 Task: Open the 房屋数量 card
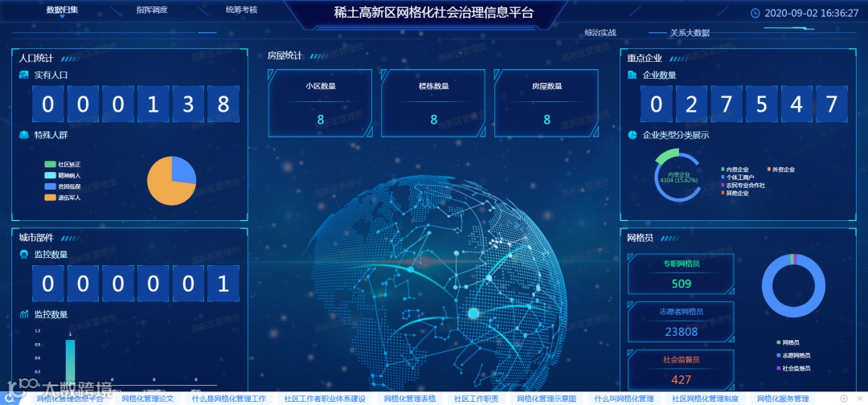(x=547, y=103)
